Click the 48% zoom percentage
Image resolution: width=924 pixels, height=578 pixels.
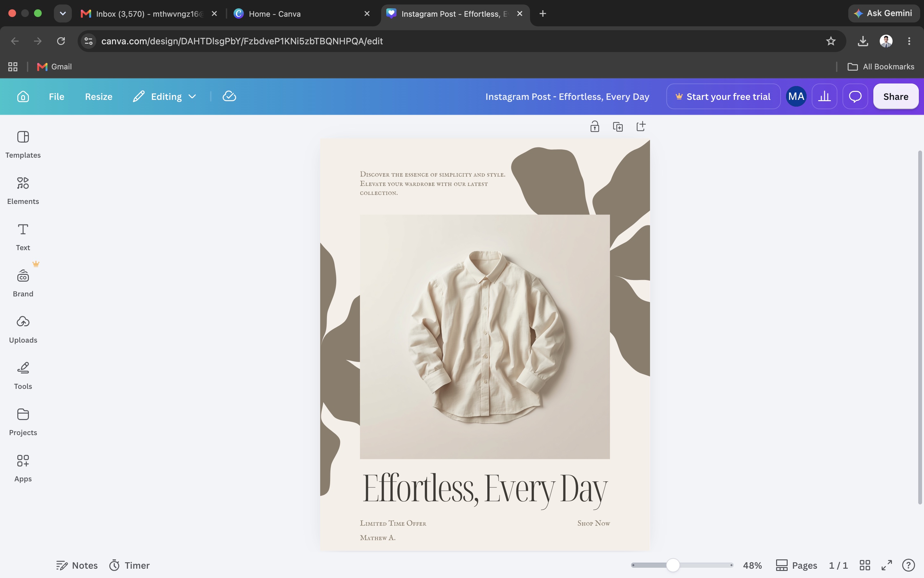coord(752,565)
